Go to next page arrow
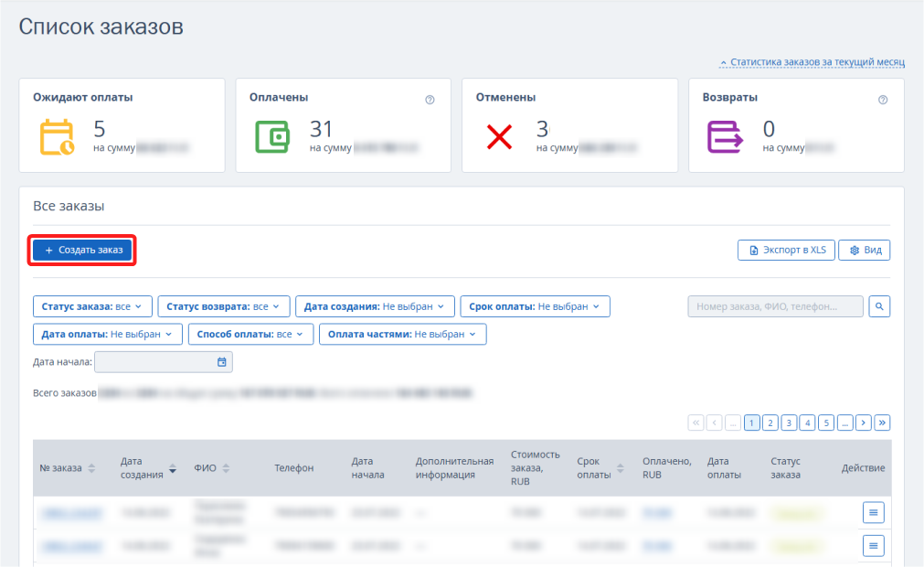The height and width of the screenshot is (567, 924). coord(864,423)
